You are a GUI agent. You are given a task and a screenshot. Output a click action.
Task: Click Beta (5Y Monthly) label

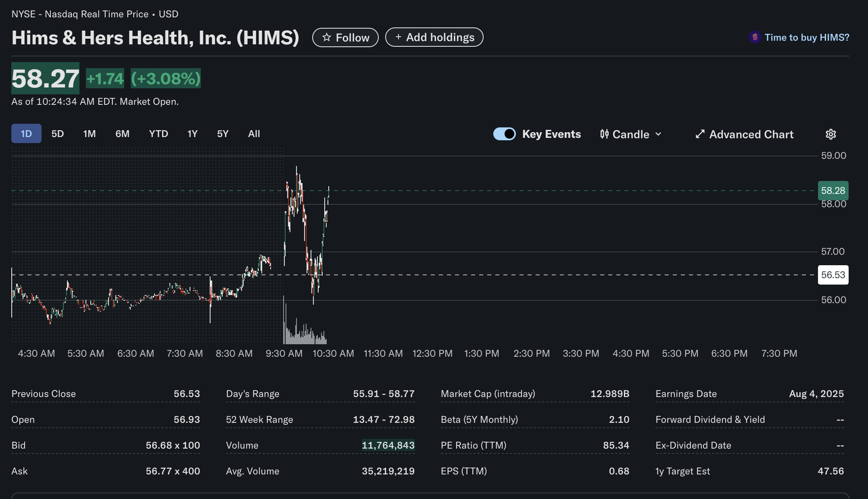tap(479, 420)
